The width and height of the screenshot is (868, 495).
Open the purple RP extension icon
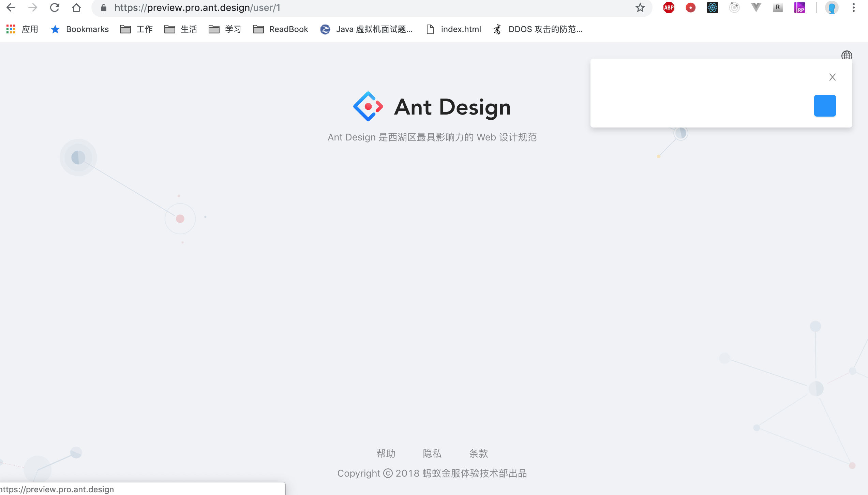pyautogui.click(x=800, y=7)
